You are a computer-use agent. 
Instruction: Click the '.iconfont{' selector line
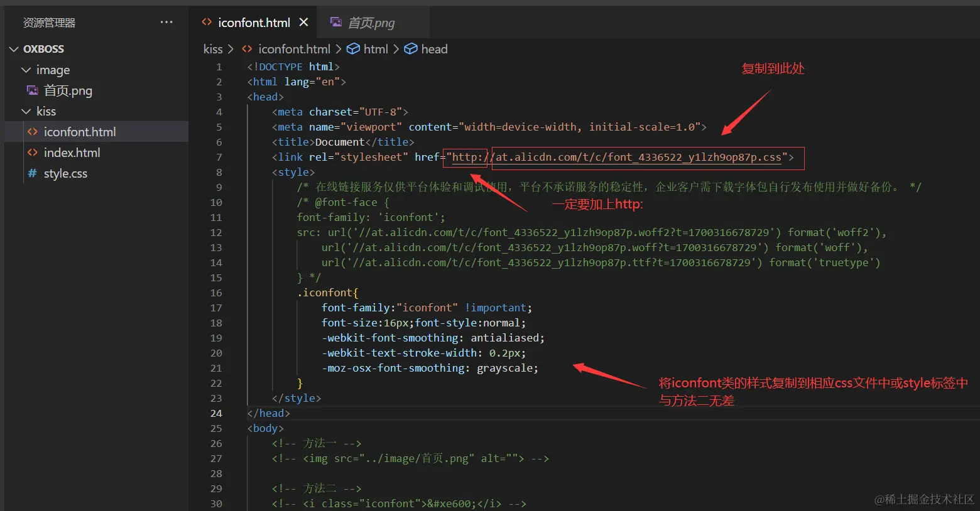(328, 293)
